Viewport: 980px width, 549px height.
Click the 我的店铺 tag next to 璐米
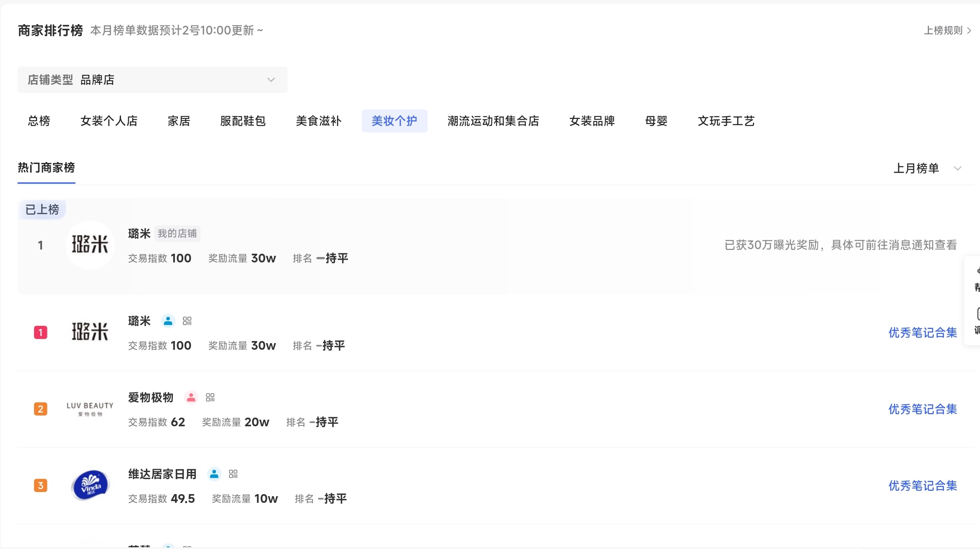coord(177,234)
